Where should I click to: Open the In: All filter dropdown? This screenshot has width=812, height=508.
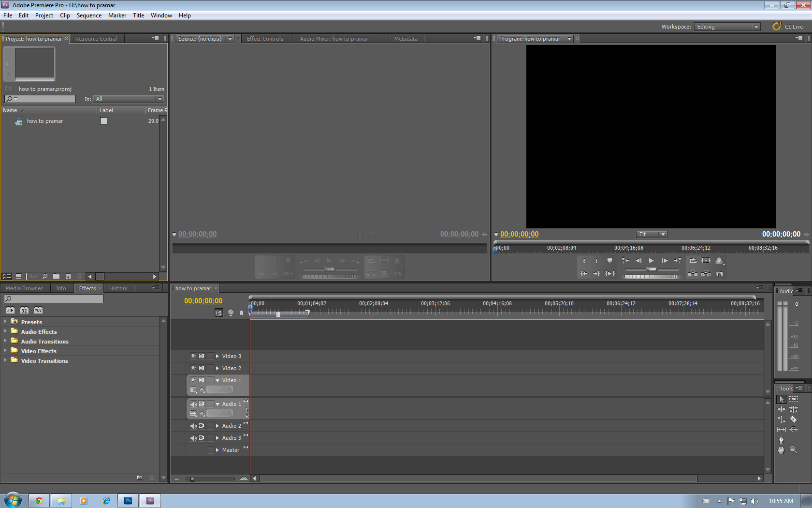pyautogui.click(x=129, y=99)
